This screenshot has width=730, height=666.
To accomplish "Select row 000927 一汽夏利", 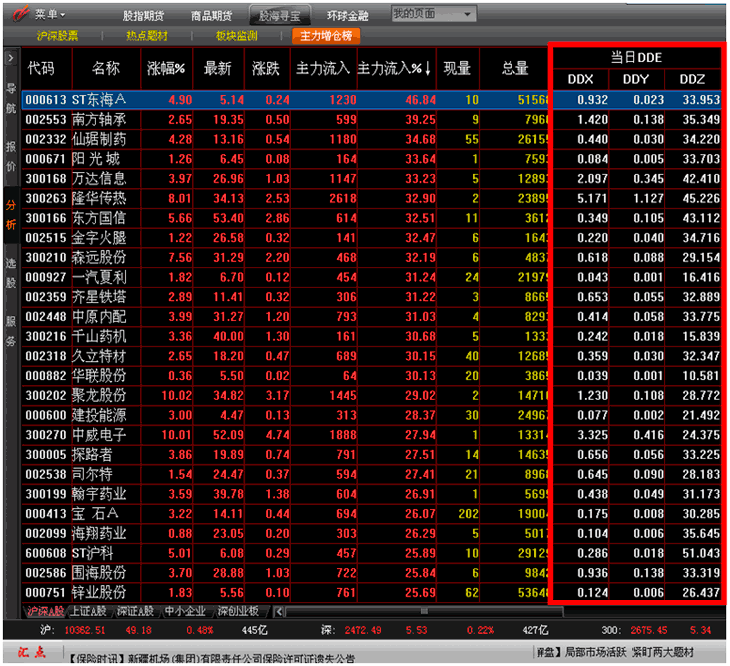I will pyautogui.click(x=372, y=277).
